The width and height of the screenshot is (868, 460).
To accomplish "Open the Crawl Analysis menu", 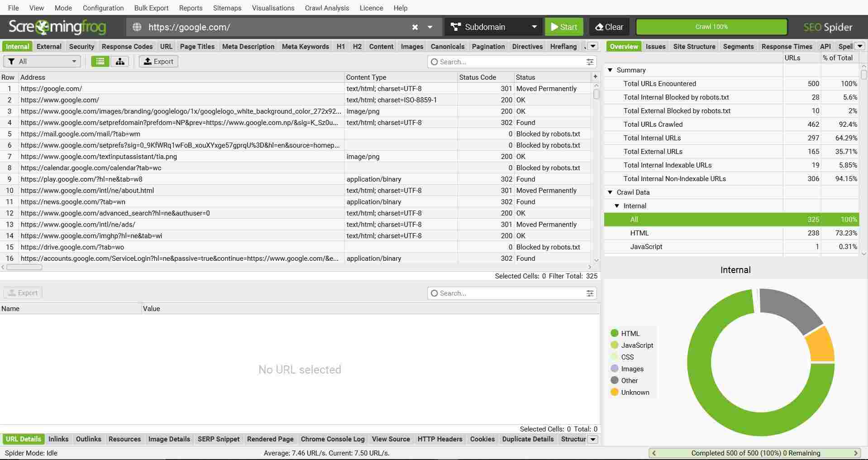I will point(327,8).
